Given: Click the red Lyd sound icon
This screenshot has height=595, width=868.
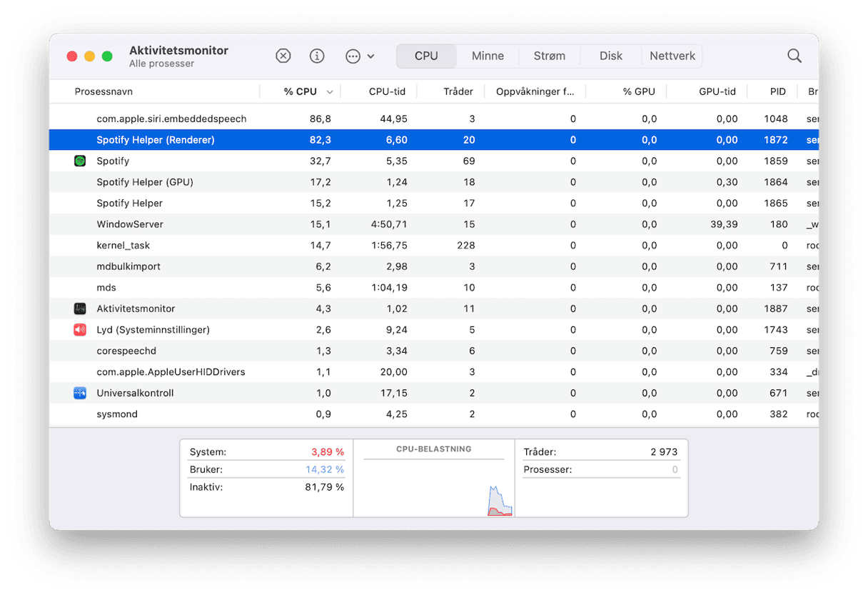Looking at the screenshot, I should tap(80, 330).
